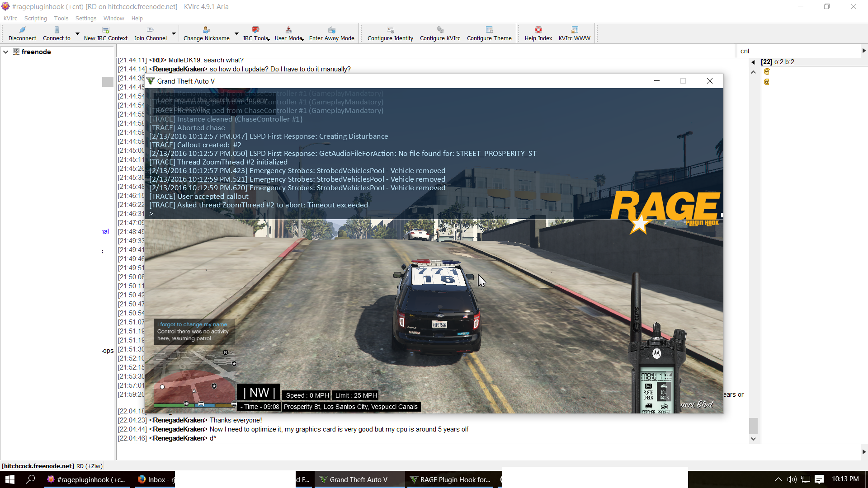Image resolution: width=868 pixels, height=488 pixels.
Task: Open the Settings menu
Action: [x=85, y=19]
